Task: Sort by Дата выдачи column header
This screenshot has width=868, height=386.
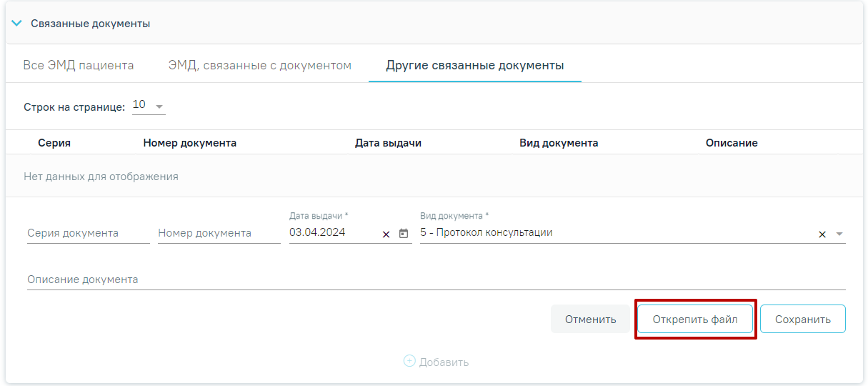Action: click(x=388, y=143)
